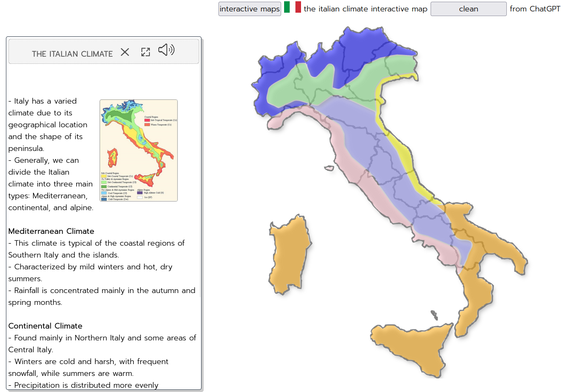Viewport: 572px width, 392px height.
Task: Click "the italian climate interactive map" title
Action: pyautogui.click(x=365, y=9)
